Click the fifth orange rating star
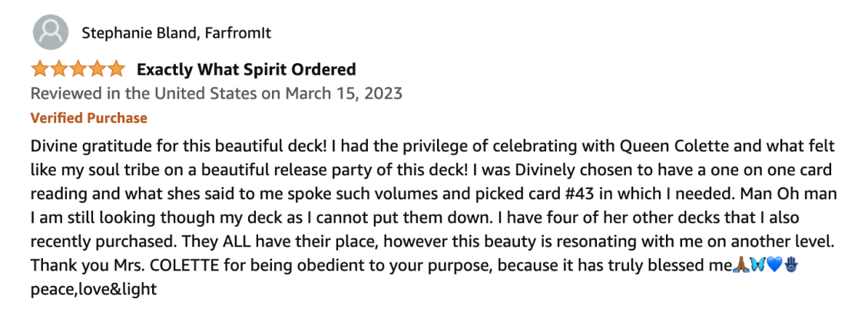Viewport: 868px width, 309px height. [116, 69]
